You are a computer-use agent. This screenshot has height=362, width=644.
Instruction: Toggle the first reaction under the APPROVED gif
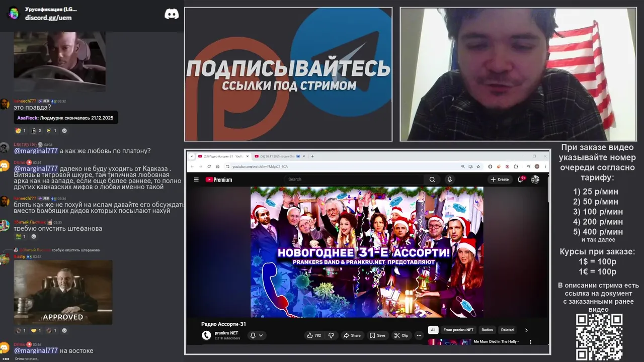21,331
